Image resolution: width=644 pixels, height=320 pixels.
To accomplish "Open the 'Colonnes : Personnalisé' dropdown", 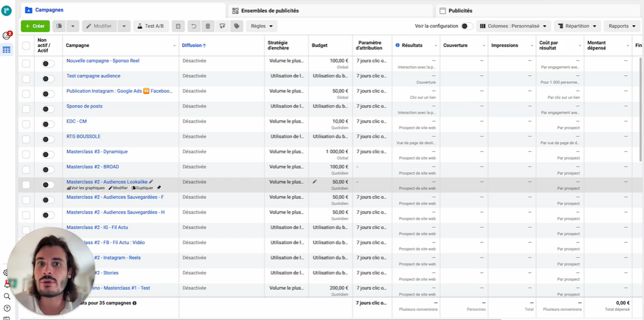I will (514, 26).
